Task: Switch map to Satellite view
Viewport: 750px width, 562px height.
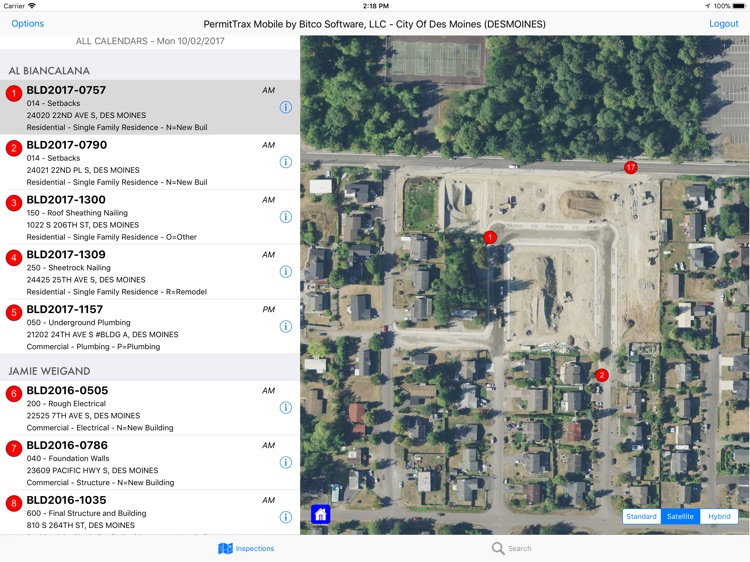Action: coord(680,517)
